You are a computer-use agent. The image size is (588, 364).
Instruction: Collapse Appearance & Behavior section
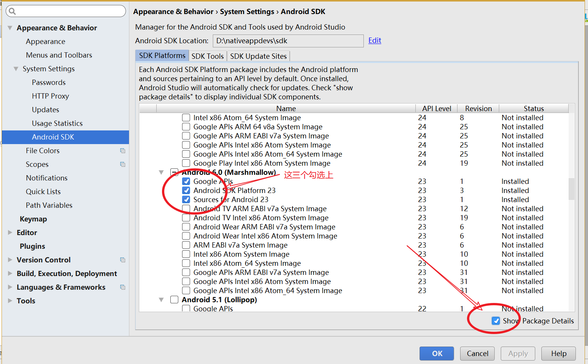10,28
